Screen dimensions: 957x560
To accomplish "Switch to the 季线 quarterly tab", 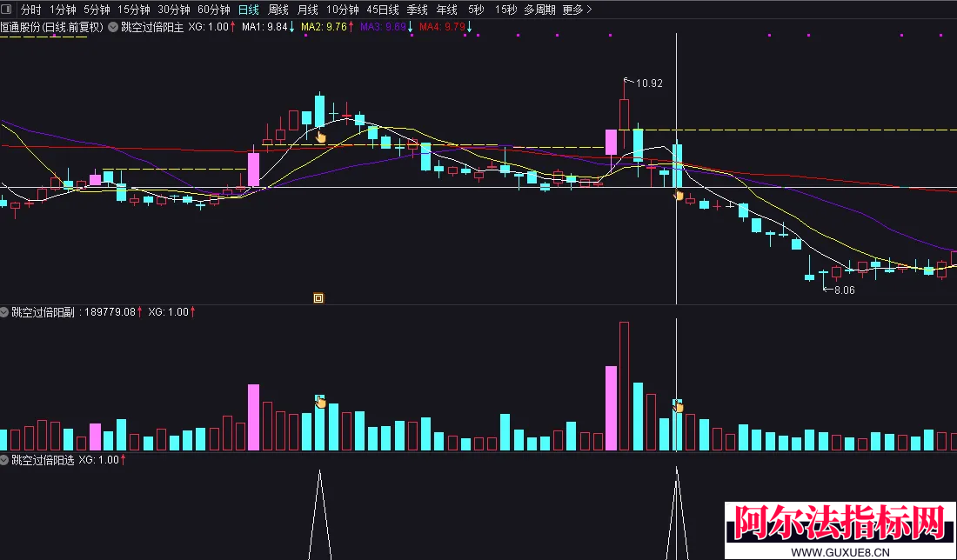I will [x=418, y=10].
